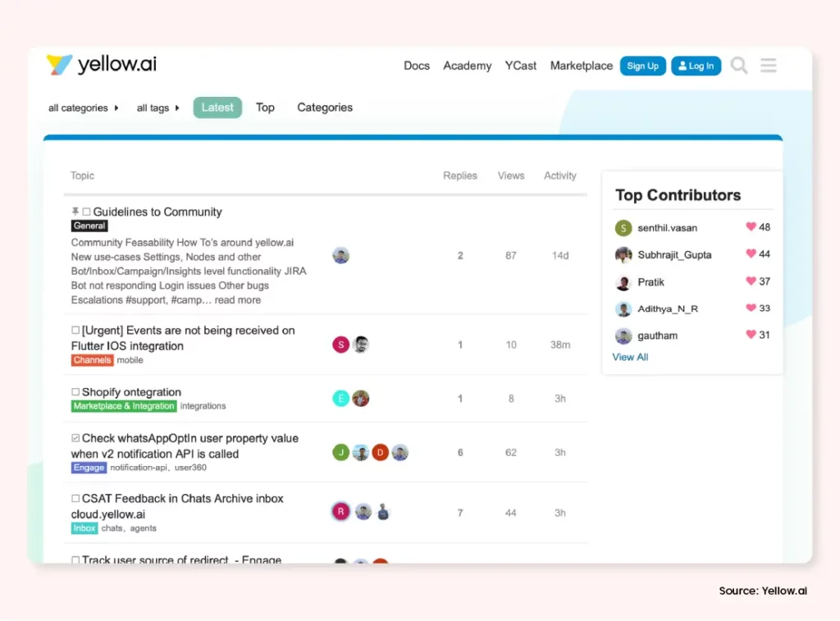Click heart icon next to 33
The width and height of the screenshot is (840, 621).
pyautogui.click(x=751, y=308)
